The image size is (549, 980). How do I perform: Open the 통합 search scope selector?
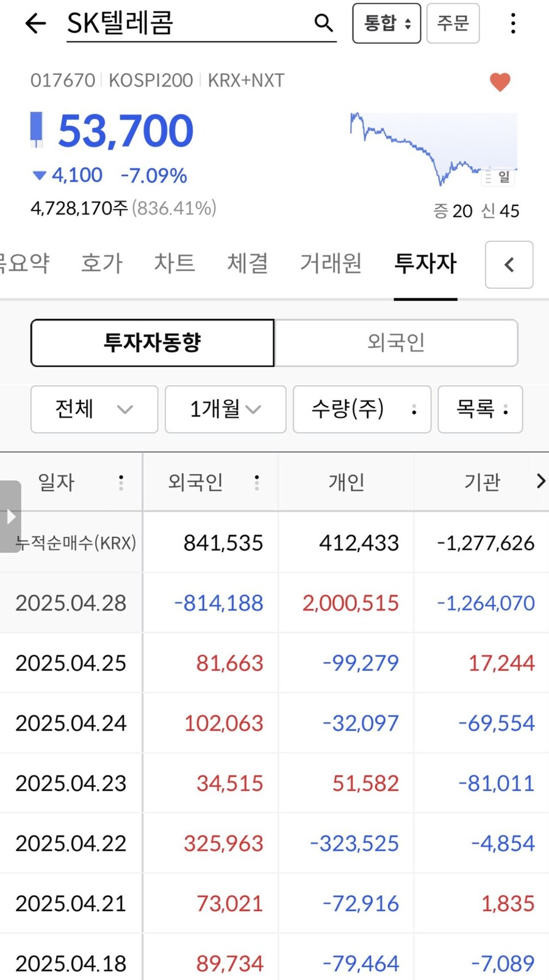coord(386,23)
